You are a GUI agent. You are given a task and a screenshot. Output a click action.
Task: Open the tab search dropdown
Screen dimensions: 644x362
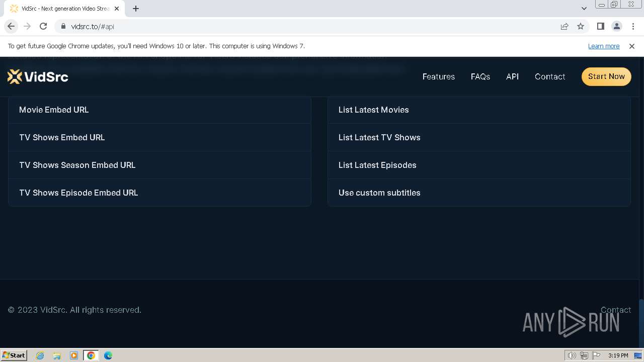[x=584, y=9]
